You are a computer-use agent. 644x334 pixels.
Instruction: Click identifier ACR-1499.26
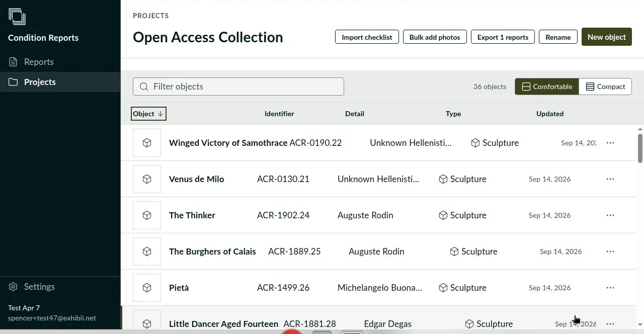(x=283, y=288)
